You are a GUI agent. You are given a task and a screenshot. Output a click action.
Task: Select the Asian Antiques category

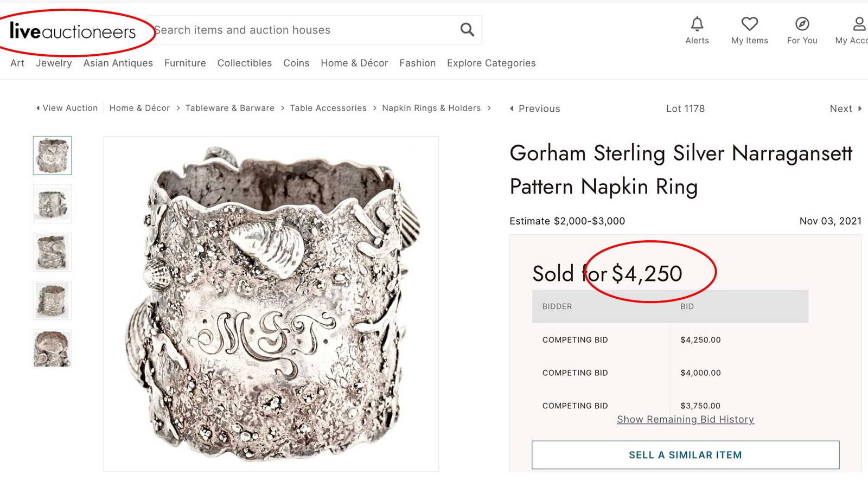point(118,63)
